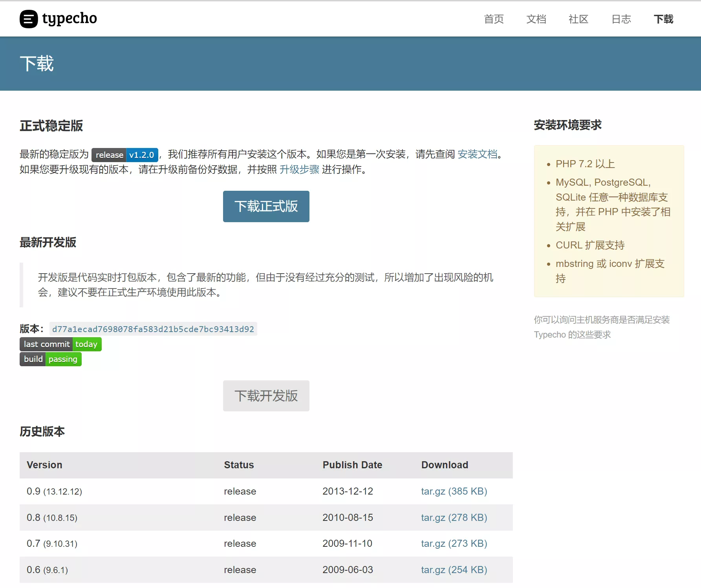Screen dimensions: 701x588
Task: Click the Publish Date column header
Action: (352, 465)
